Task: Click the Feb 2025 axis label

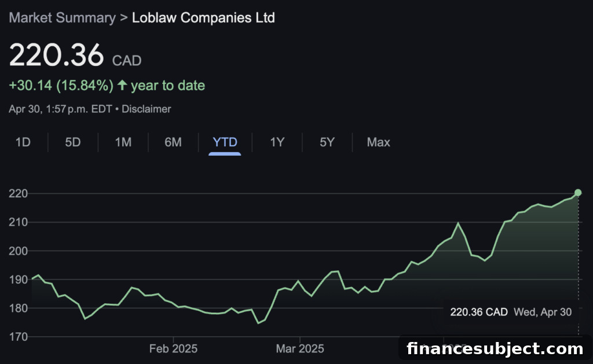Action: pyautogui.click(x=173, y=348)
